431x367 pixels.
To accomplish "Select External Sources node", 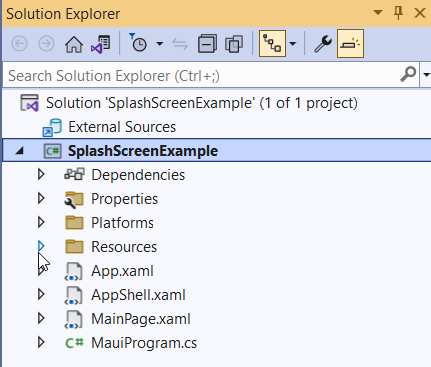I will pos(122,127).
